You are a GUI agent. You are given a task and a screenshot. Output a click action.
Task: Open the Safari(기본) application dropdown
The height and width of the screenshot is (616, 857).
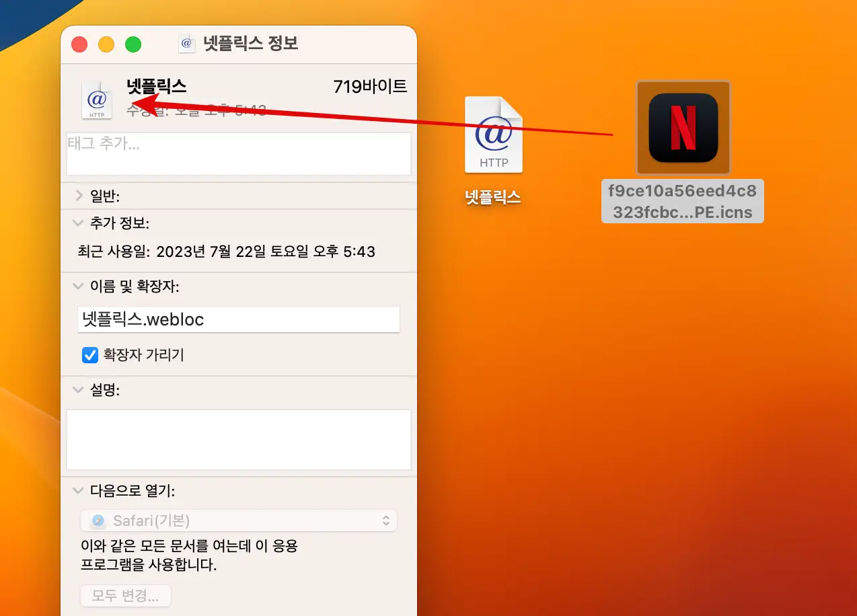(x=239, y=521)
